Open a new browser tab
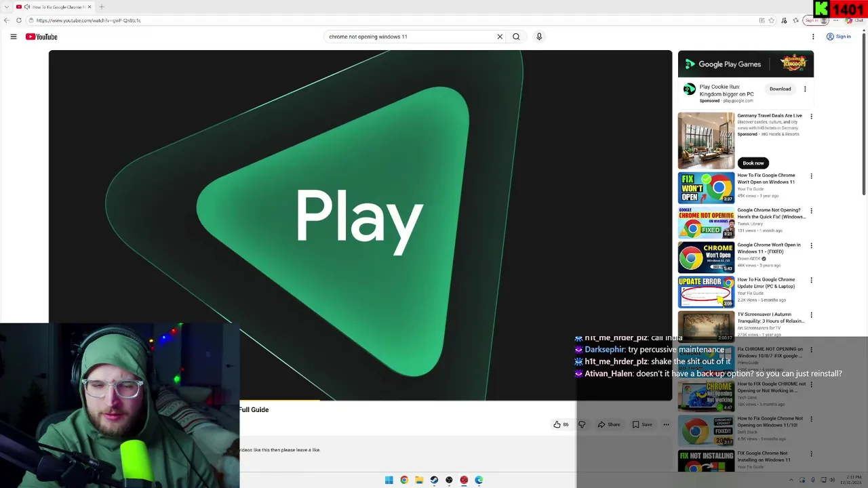This screenshot has width=868, height=488. (102, 7)
